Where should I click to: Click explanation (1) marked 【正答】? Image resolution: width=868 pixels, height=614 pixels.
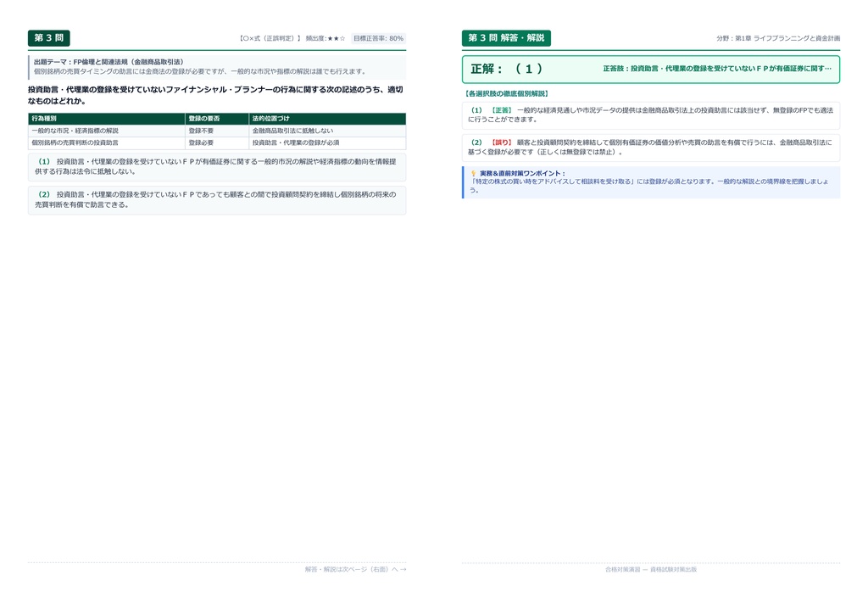(x=651, y=114)
